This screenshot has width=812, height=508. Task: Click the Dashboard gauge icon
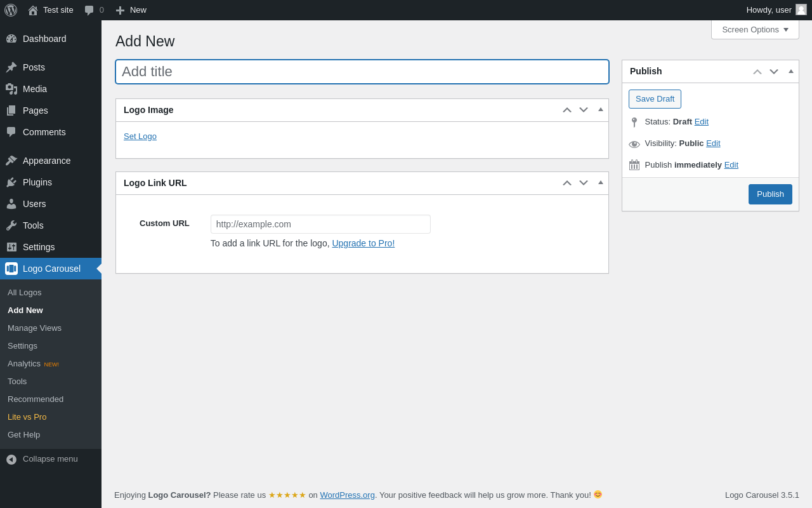pos(11,39)
